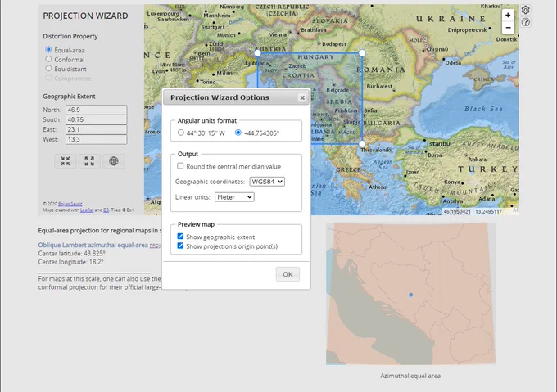Screen dimensions: 557x392
Task: Click the South latitude input field
Action: (x=97, y=120)
